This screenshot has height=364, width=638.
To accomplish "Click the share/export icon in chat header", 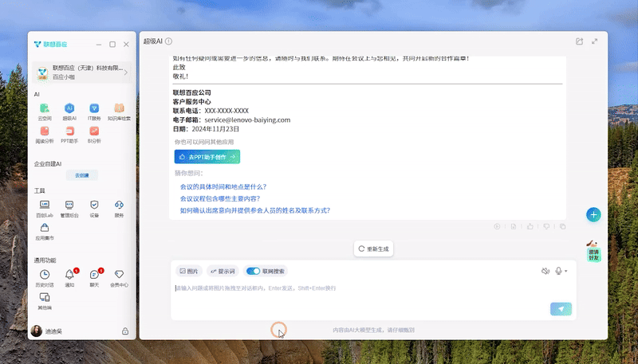I will click(x=580, y=41).
